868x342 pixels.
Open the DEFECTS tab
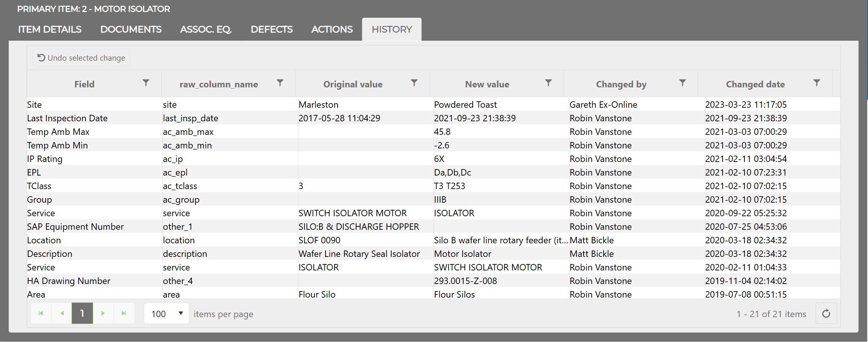tap(272, 29)
